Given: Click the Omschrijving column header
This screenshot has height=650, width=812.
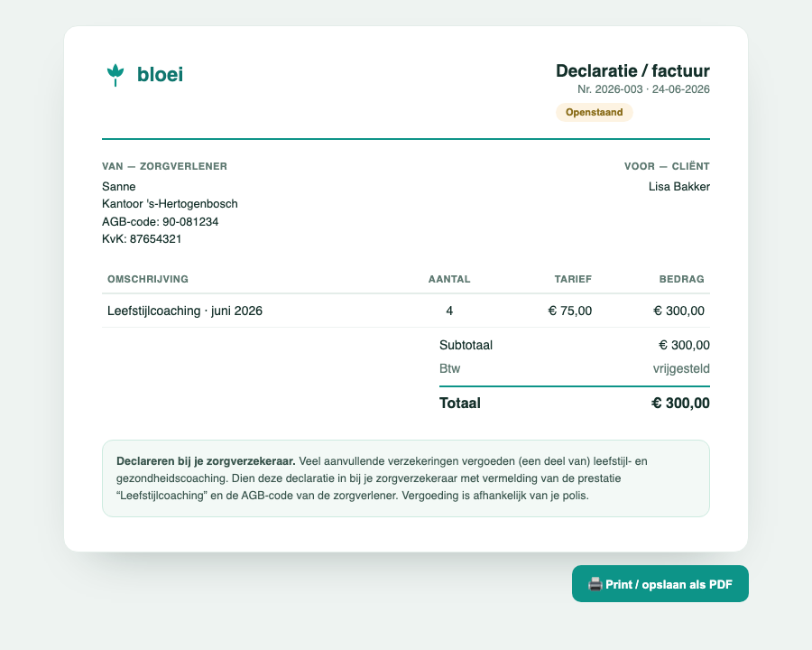Looking at the screenshot, I should click(x=148, y=279).
